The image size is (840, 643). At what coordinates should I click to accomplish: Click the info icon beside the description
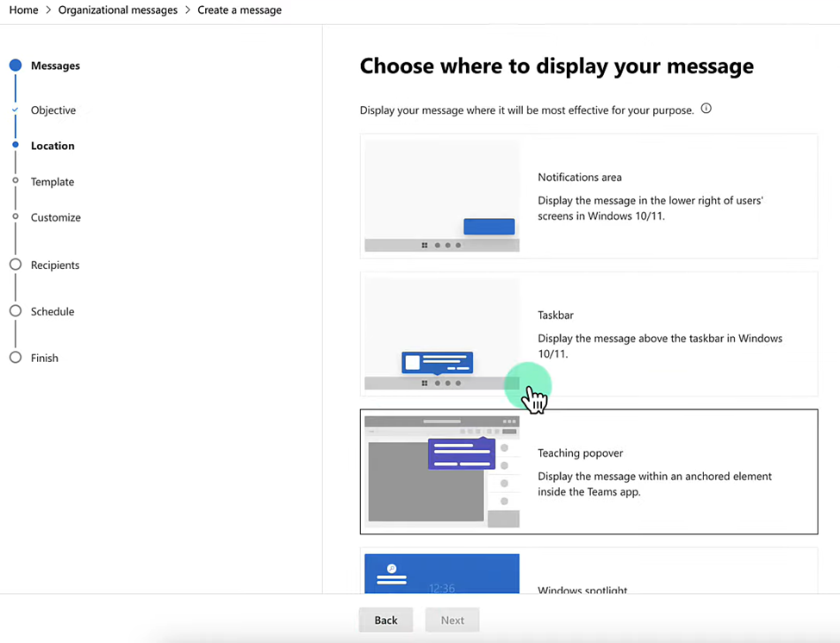[x=706, y=109]
